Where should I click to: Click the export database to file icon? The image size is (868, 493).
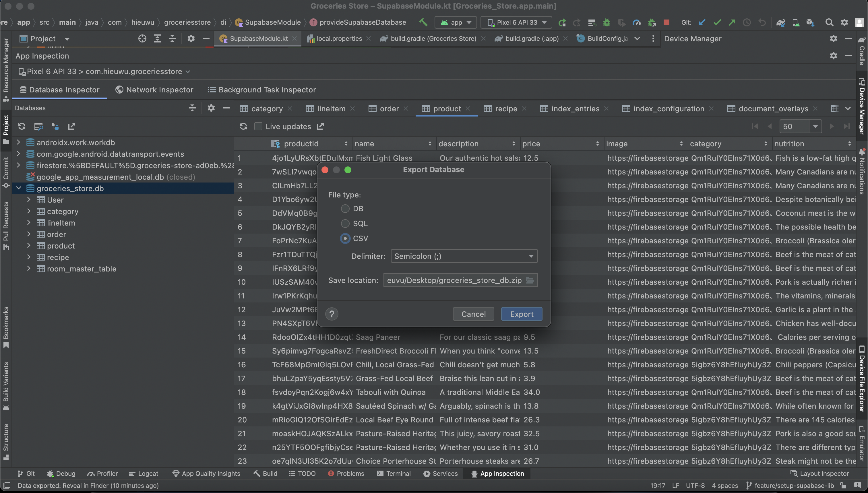pos(71,126)
